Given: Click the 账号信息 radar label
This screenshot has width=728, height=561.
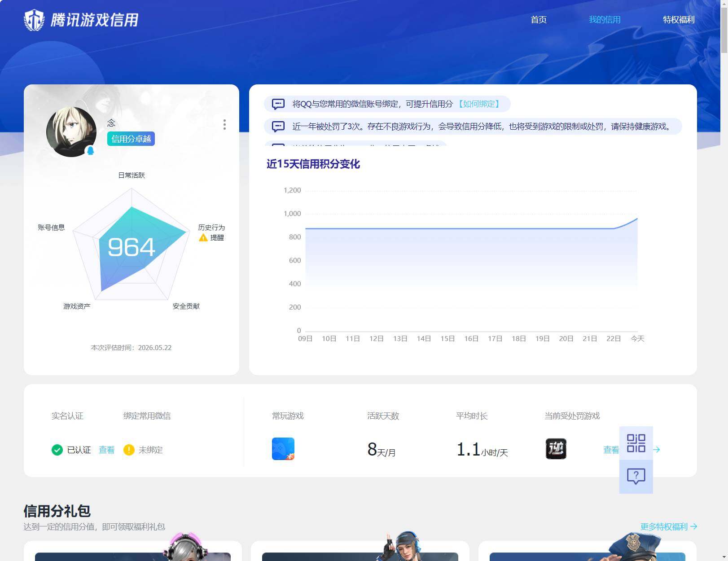Looking at the screenshot, I should 51,228.
